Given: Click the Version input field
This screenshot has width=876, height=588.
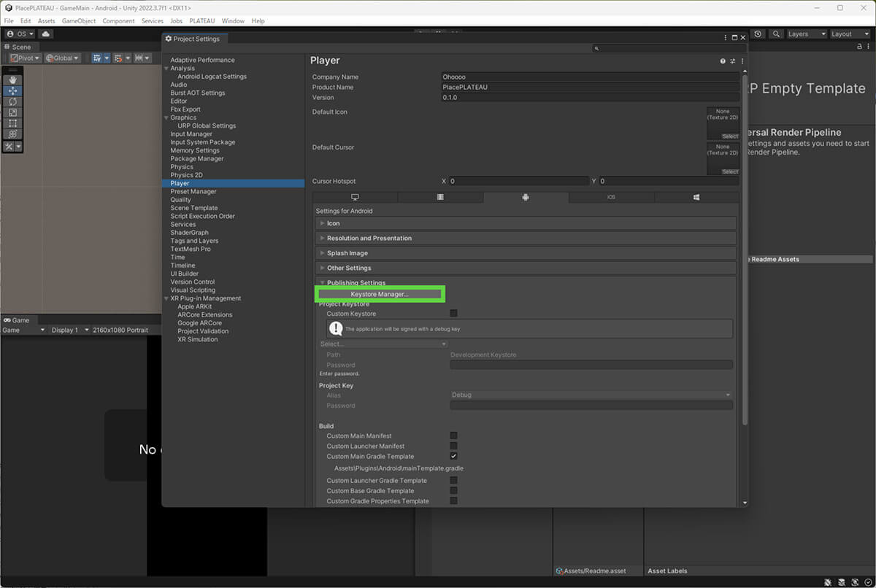Looking at the screenshot, I should (x=590, y=97).
